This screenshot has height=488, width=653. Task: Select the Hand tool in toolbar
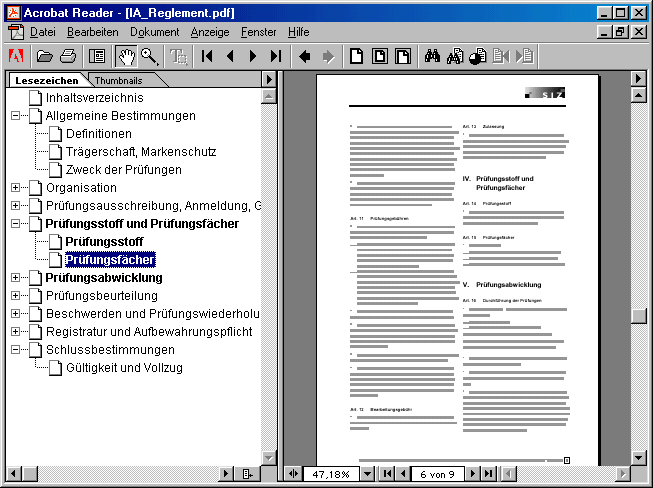click(x=126, y=56)
